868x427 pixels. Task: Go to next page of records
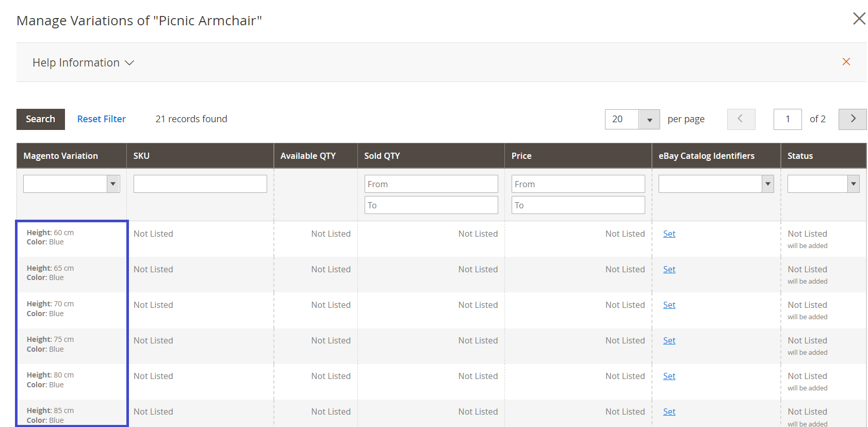tap(852, 119)
